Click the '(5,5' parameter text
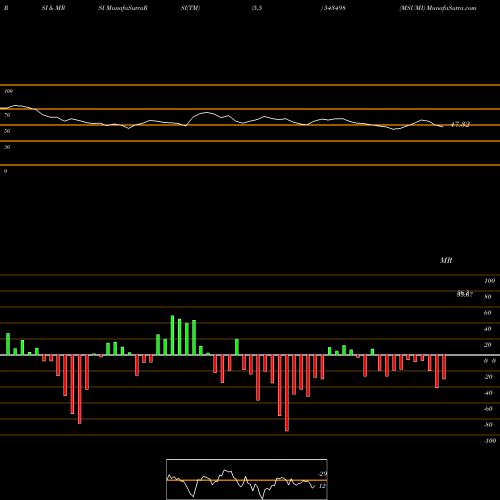 [x=257, y=8]
